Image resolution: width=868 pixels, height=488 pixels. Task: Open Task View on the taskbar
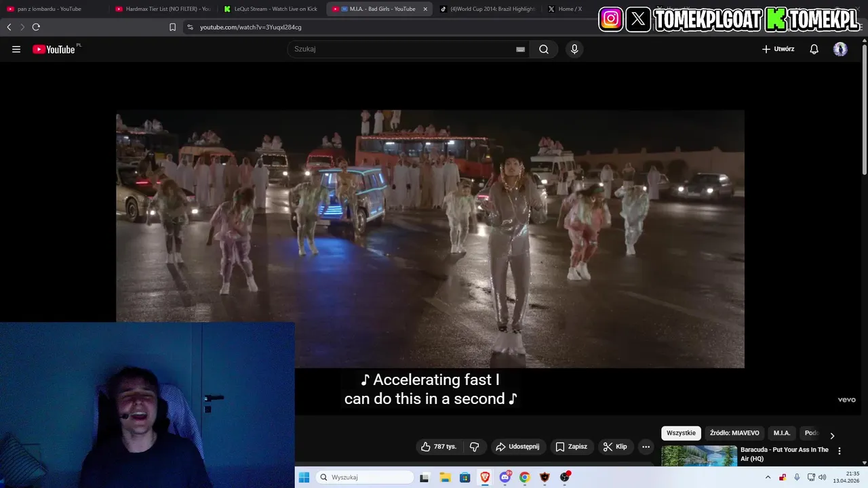(425, 477)
